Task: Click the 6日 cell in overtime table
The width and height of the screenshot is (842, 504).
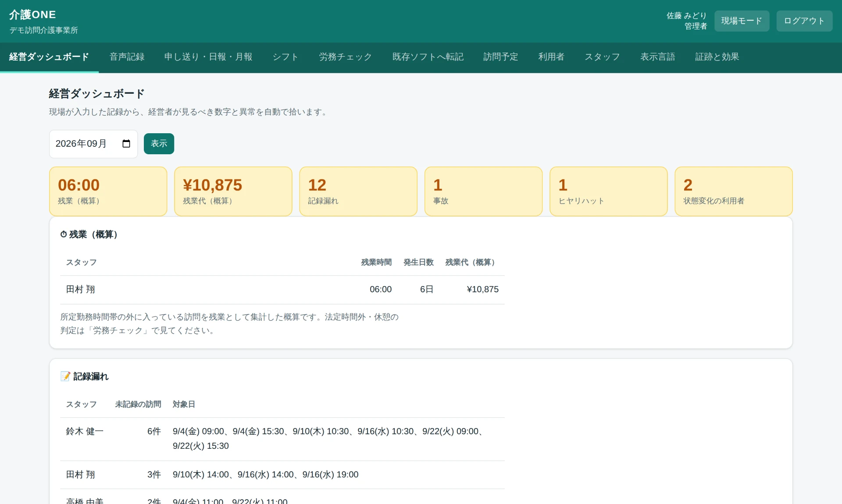Action: (x=427, y=290)
